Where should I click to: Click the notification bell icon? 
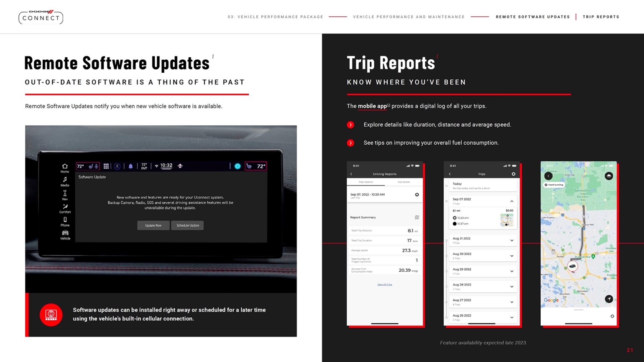point(130,166)
